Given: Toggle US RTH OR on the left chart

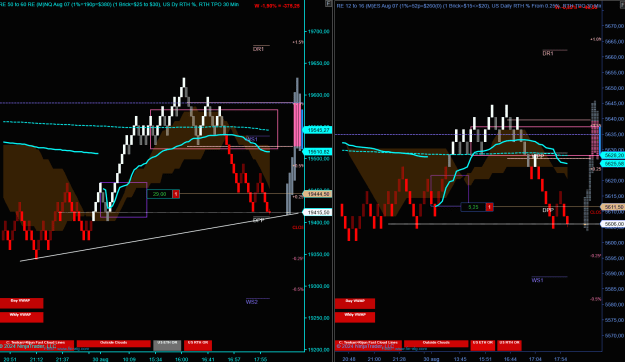Looking at the screenshot, I should pos(198,345).
